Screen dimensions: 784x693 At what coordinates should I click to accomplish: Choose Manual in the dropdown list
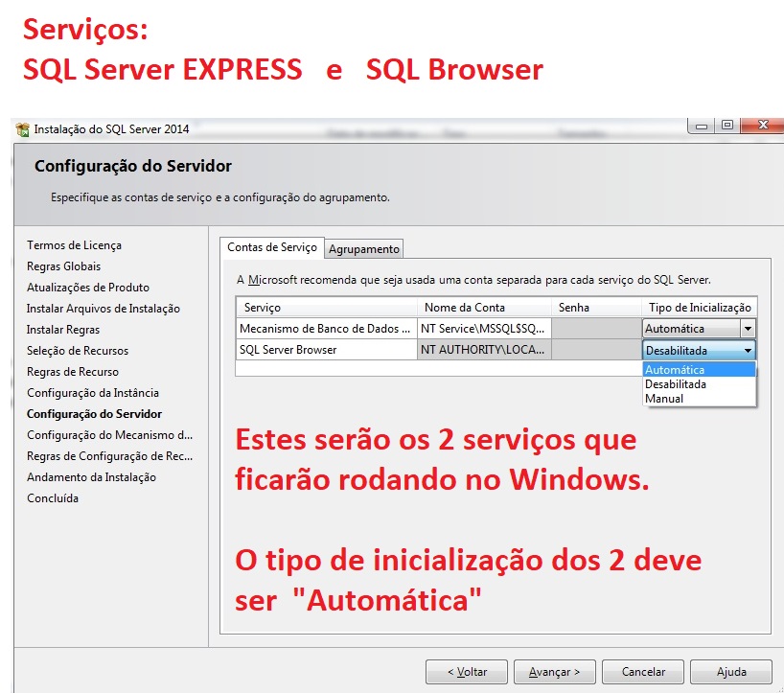(699, 399)
